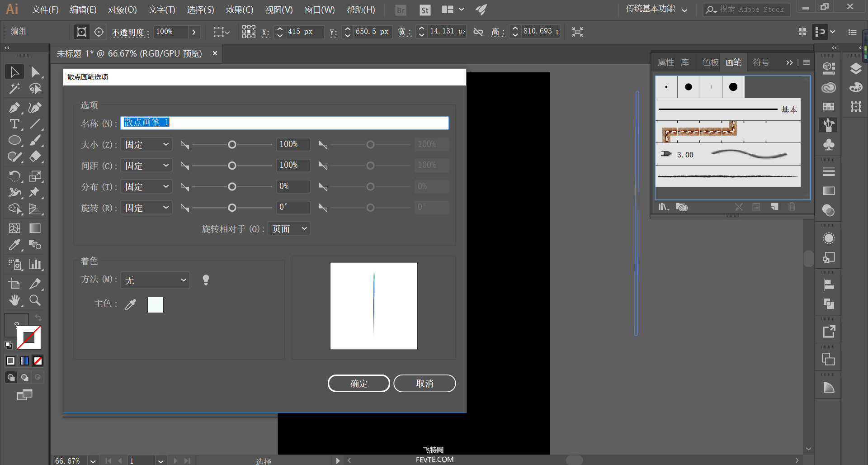Confirm with the 确定 button
This screenshot has height=465, width=868.
point(359,384)
